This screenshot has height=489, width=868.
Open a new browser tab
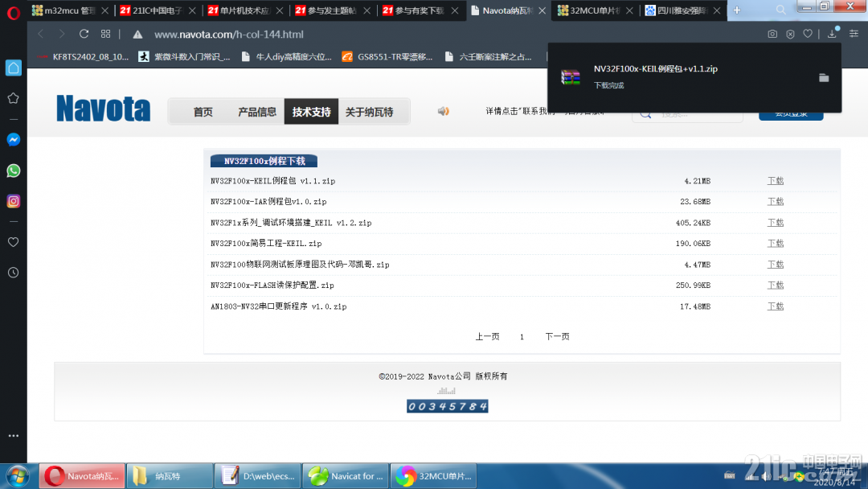737,10
